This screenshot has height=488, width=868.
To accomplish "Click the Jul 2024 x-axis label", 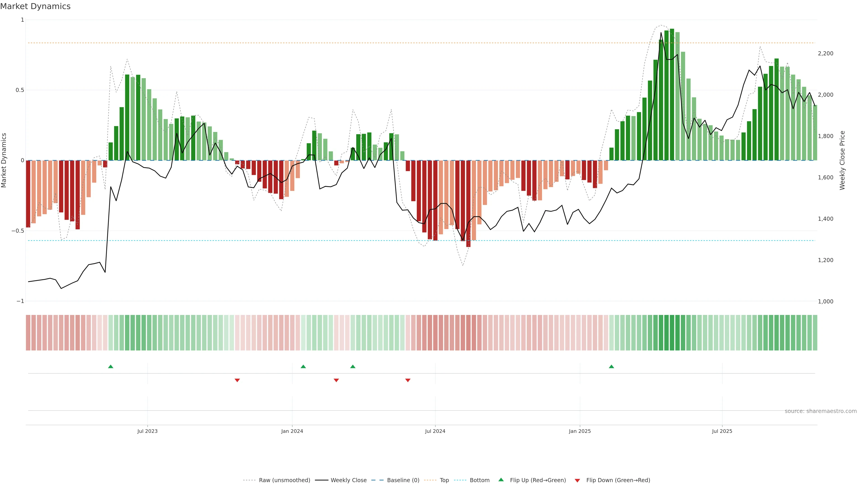I will coord(435,431).
